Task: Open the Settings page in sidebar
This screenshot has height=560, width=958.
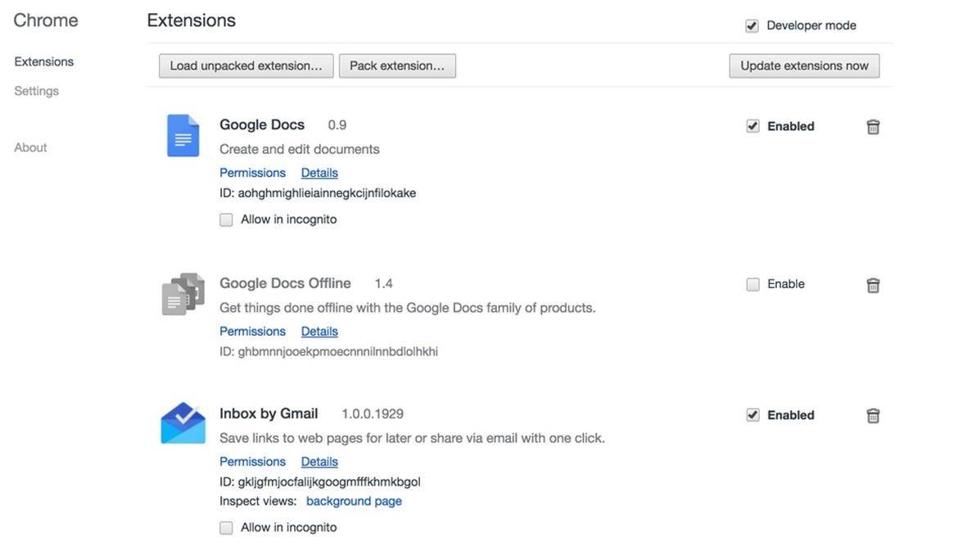Action: [37, 91]
